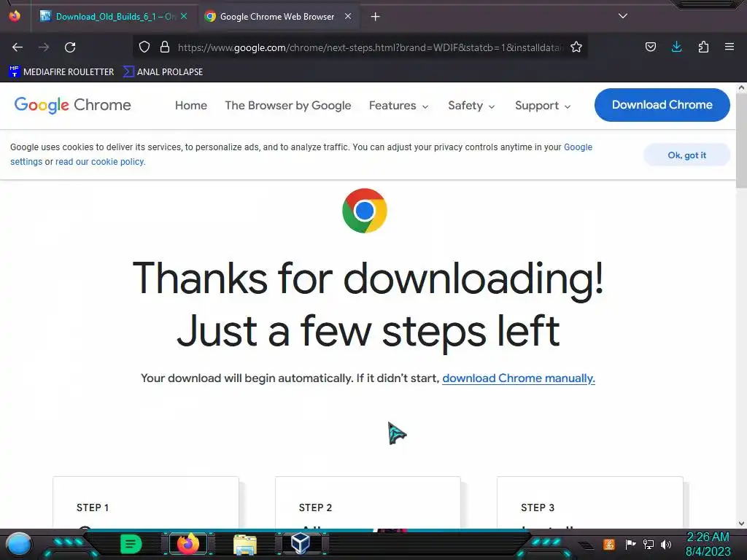This screenshot has height=560, width=747.
Task: Click the orange Java tray icon
Action: pyautogui.click(x=609, y=544)
